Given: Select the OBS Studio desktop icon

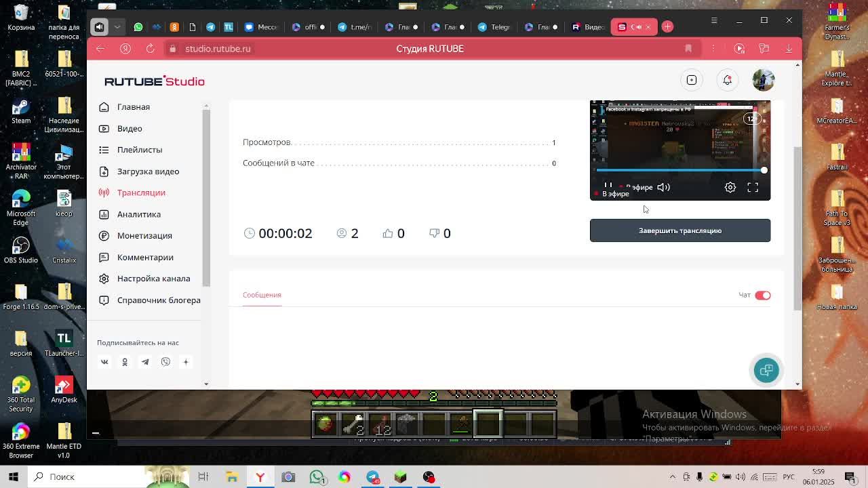Looking at the screenshot, I should pyautogui.click(x=21, y=250).
